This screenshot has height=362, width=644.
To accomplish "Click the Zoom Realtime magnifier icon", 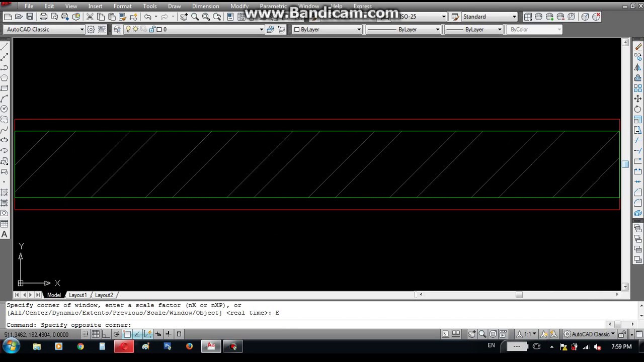I will (x=195, y=17).
